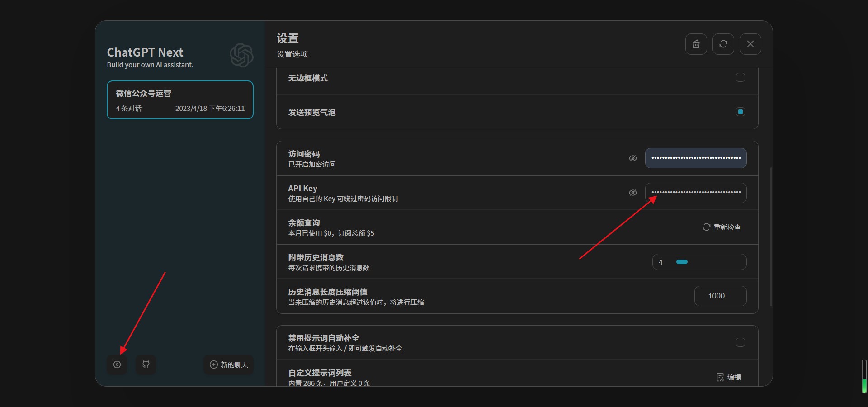Image resolution: width=868 pixels, height=407 pixels.
Task: Click the clear all data trash icon
Action: point(696,44)
